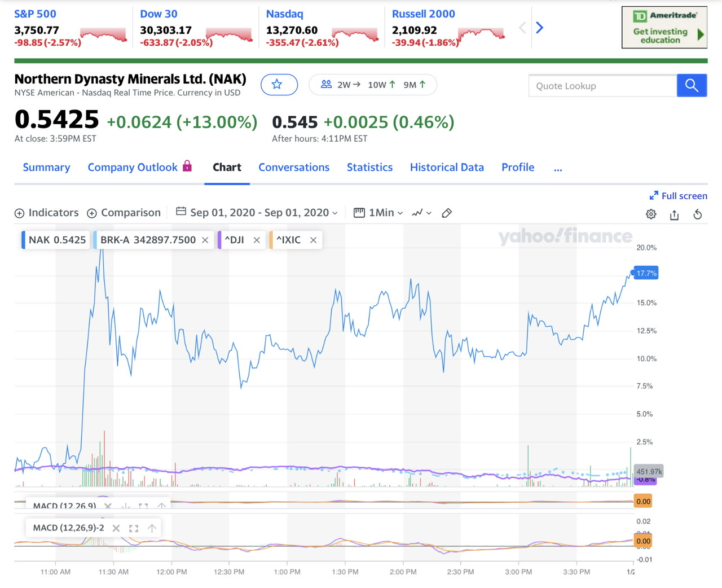Open the 1Min interval dropdown

[x=378, y=213]
